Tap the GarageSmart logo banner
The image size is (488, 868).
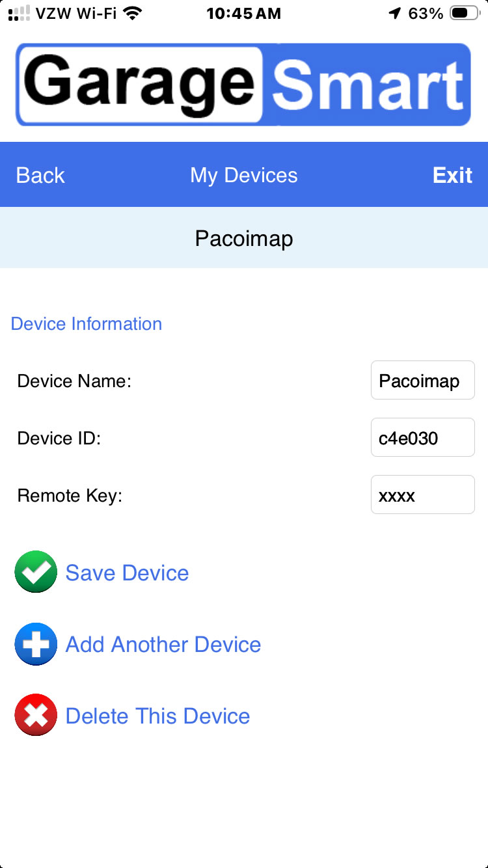(x=243, y=85)
